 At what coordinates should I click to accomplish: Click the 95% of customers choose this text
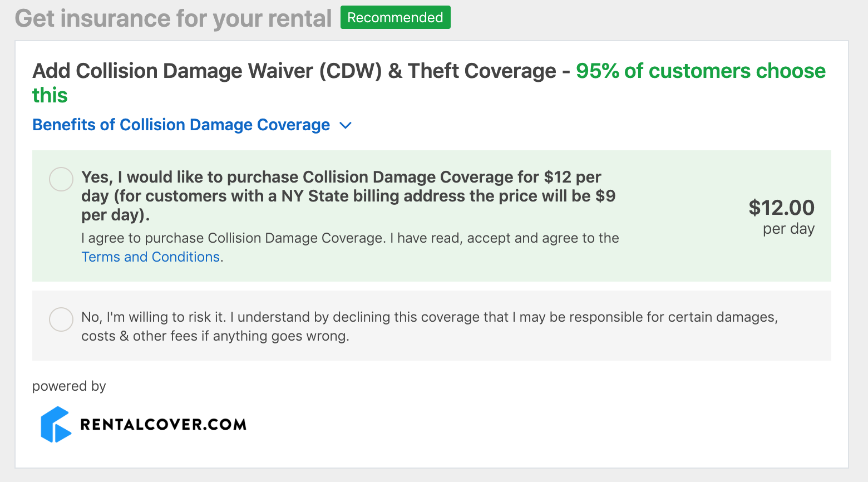click(429, 83)
